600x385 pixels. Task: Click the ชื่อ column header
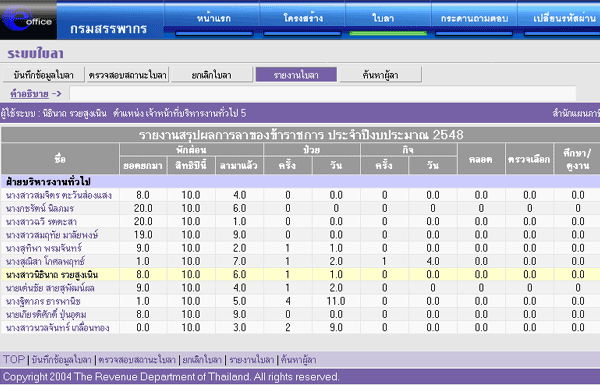(x=60, y=159)
